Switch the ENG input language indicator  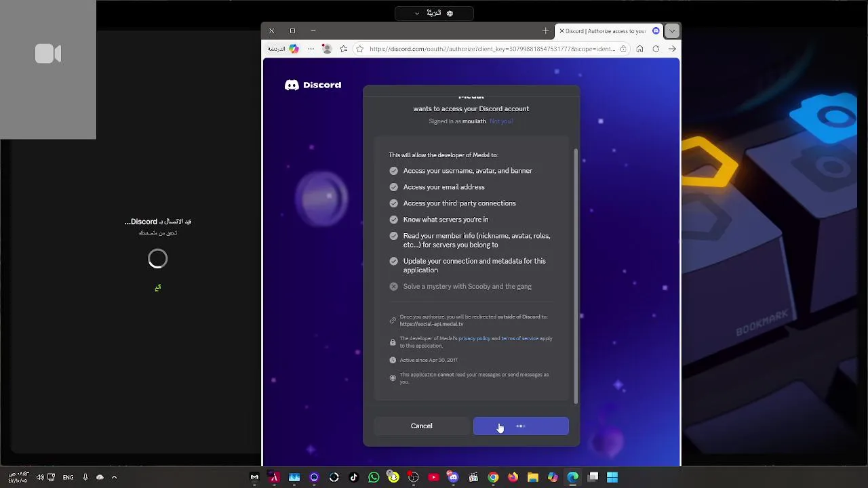(x=68, y=477)
